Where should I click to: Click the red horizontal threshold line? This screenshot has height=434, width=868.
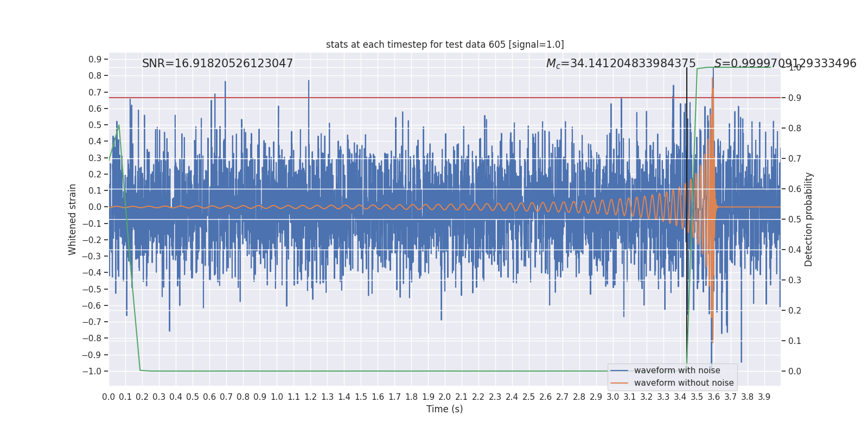click(445, 98)
